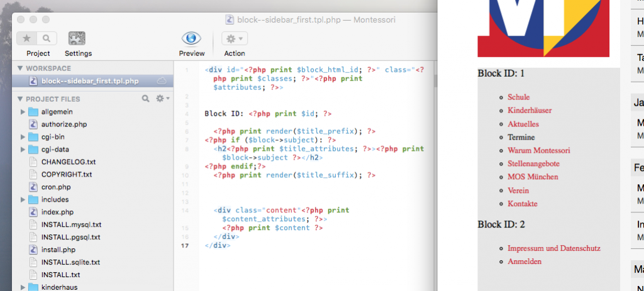
Task: Collapse the WORKSPACE section
Action: point(20,68)
